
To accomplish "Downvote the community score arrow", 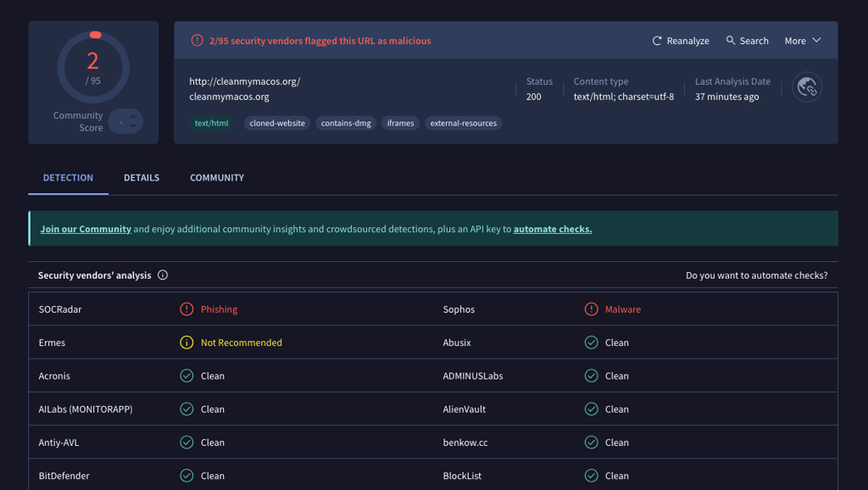I will (x=133, y=126).
